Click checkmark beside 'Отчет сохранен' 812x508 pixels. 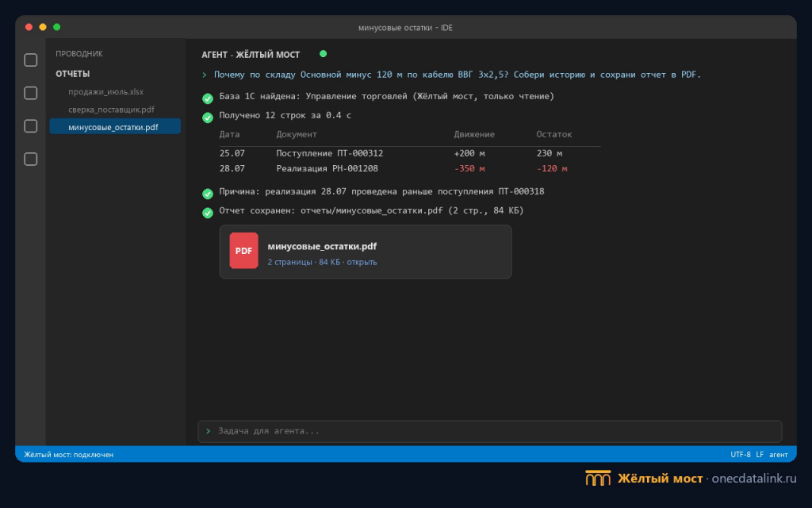[208, 213]
